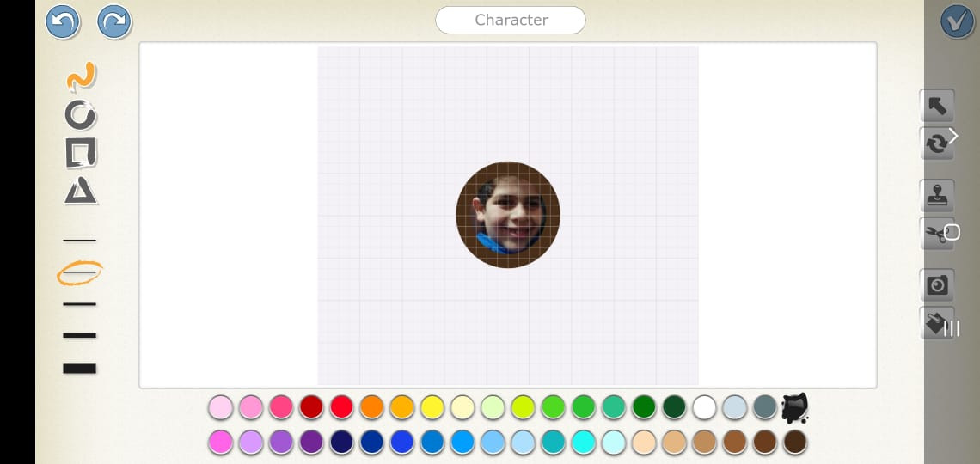Pick the bright red color swatch

click(341, 407)
